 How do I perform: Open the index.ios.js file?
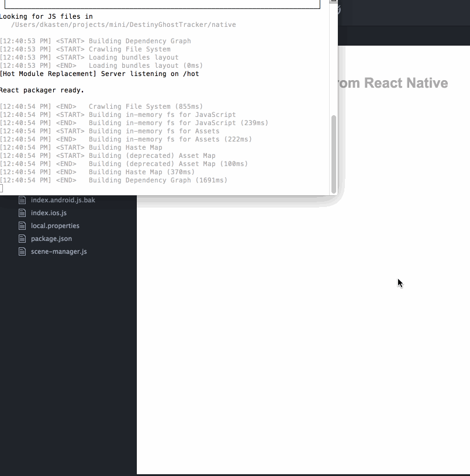pyautogui.click(x=49, y=213)
